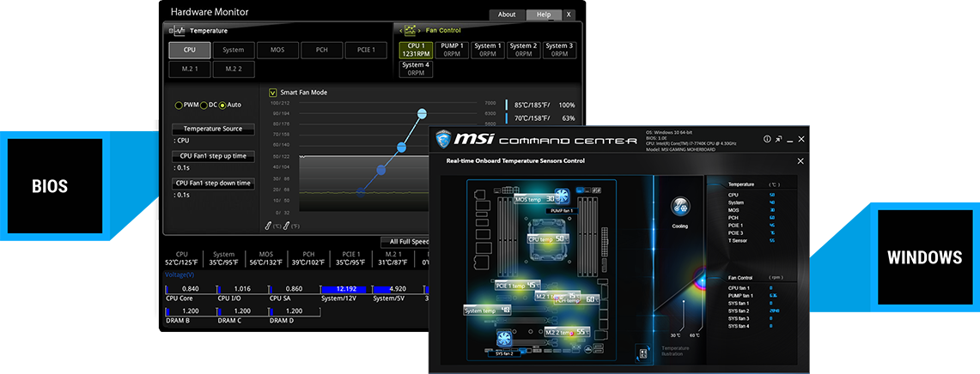Viewport: 980px width, 374px height.
Task: Open the Temperature Source setting
Action: click(x=213, y=130)
